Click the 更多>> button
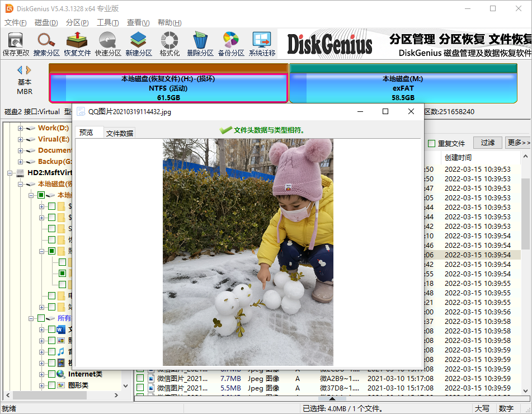Screen dimensions: 532x414 click(x=518, y=143)
